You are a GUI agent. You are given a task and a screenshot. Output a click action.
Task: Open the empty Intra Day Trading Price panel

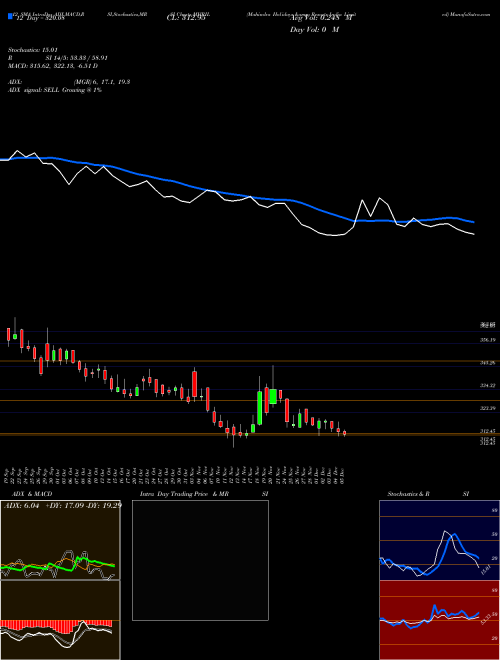click(x=200, y=560)
